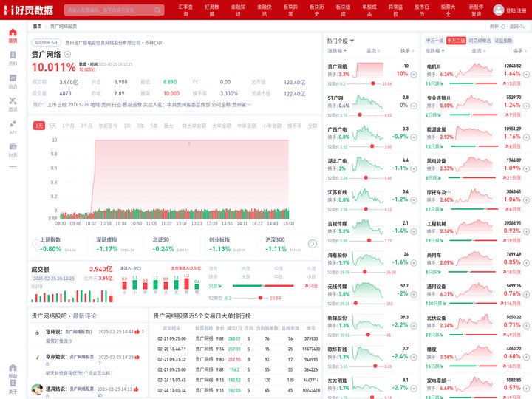
Task: Open the 自选 watchlist sidebar icon
Action: 13,78
